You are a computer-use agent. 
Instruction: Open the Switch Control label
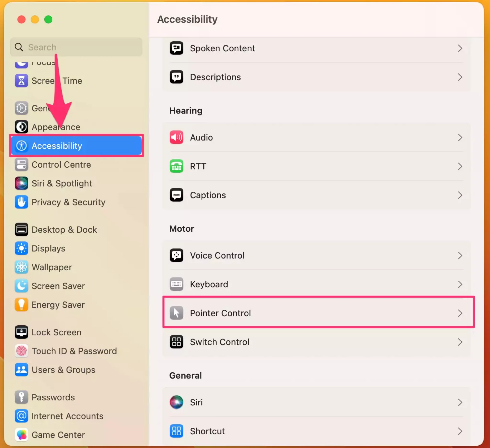pos(220,342)
